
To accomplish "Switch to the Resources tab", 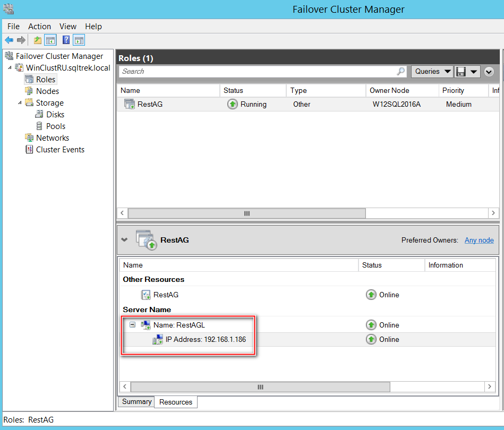I will (176, 402).
